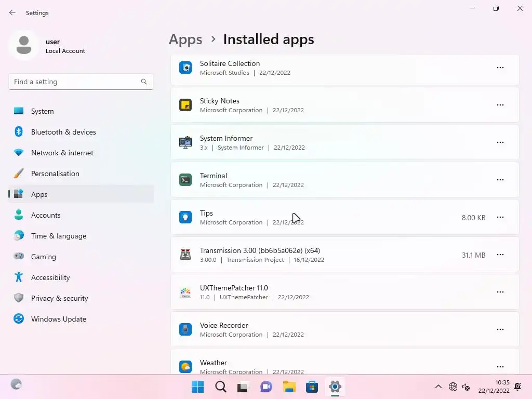Click the Tips lightbulb app icon
The height and width of the screenshot is (399, 532).
click(x=185, y=217)
